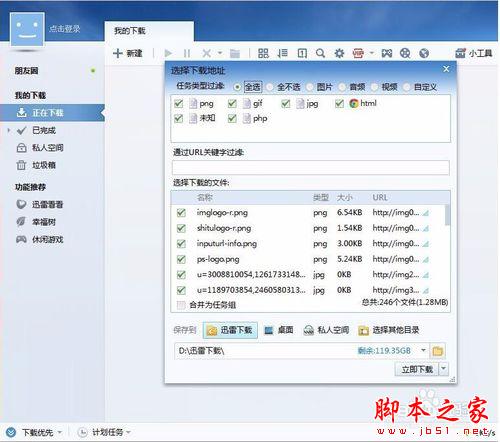Uncheck shitulogo-r.png file checkbox
The width and height of the screenshot is (500, 442).
181,228
